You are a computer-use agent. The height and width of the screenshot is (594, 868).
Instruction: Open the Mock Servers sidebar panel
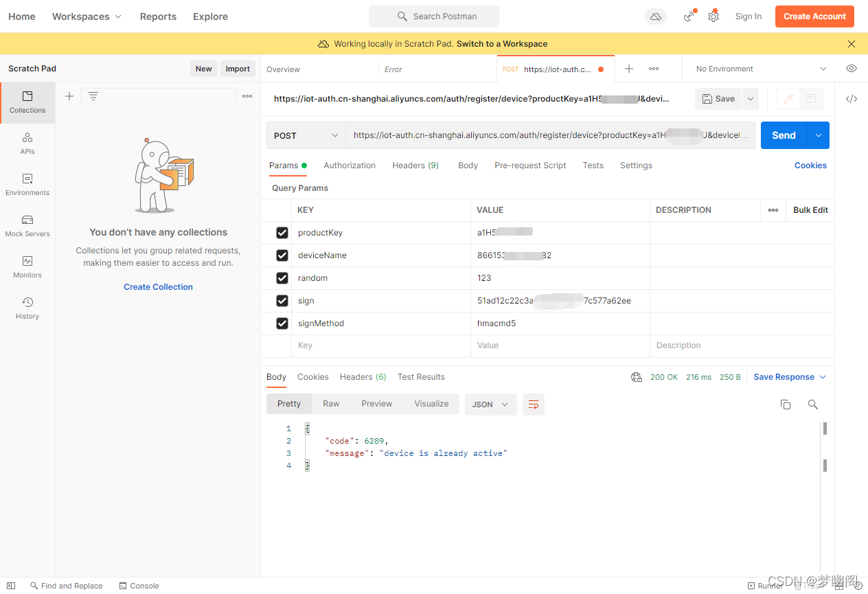tap(27, 226)
